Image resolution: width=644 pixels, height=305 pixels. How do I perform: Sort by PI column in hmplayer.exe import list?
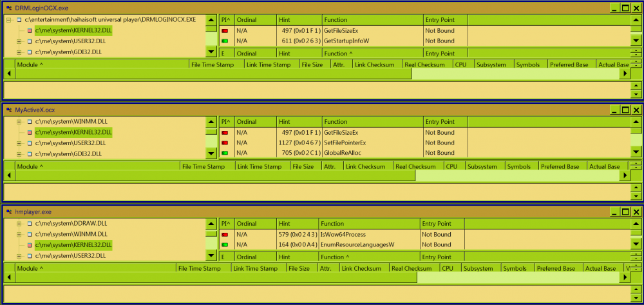[226, 224]
